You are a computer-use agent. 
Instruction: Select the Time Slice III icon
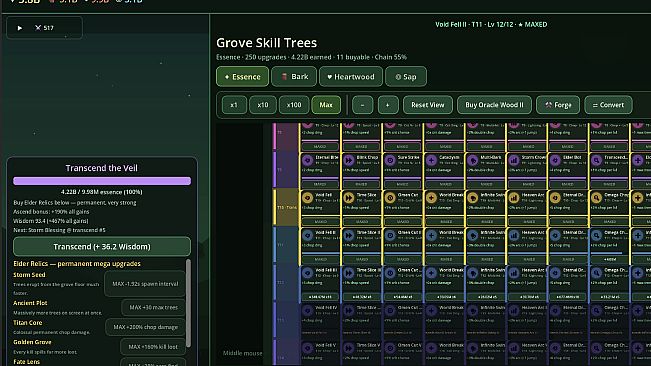(349, 273)
